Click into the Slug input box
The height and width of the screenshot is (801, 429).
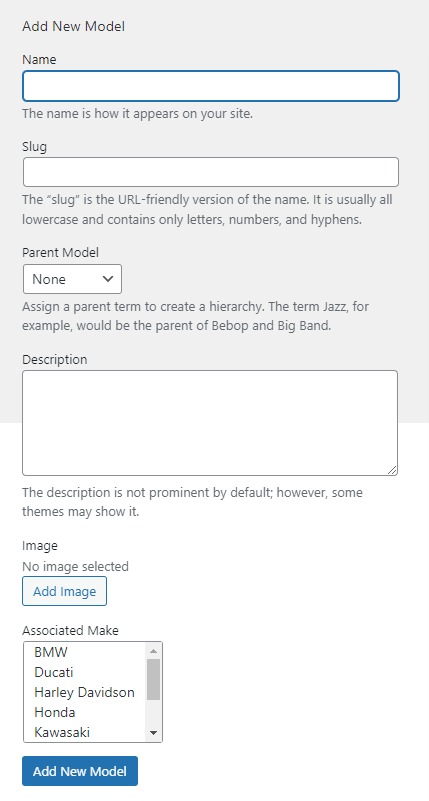click(x=210, y=172)
